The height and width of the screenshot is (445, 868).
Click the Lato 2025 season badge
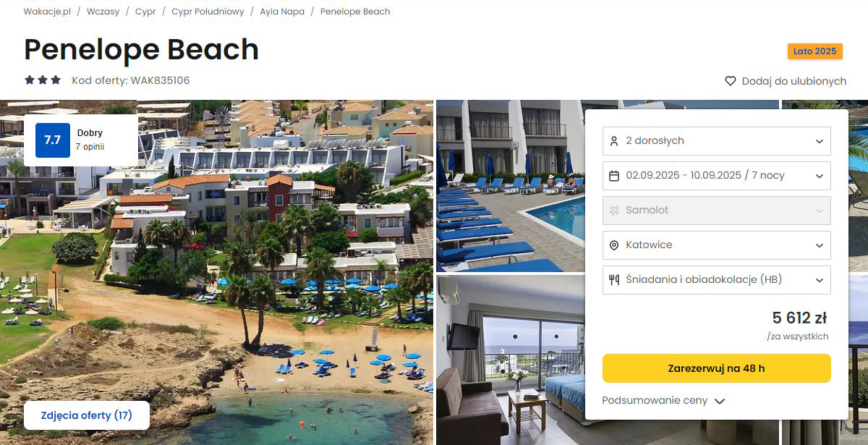point(814,51)
